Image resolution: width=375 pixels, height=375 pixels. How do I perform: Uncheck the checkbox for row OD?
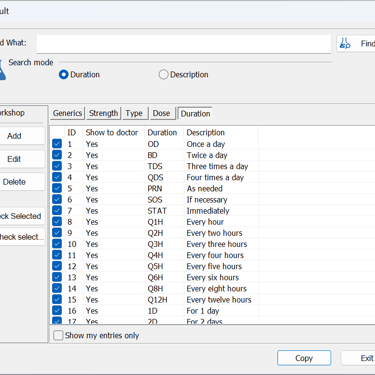pos(57,144)
